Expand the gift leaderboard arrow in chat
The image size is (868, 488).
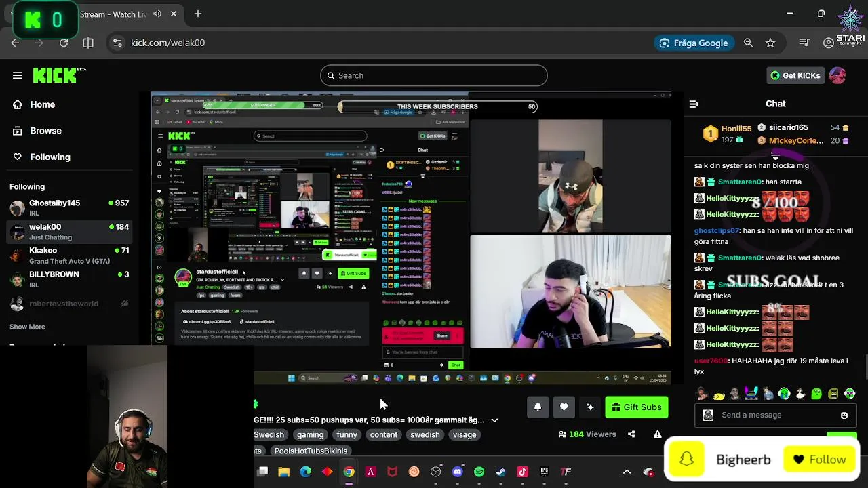pos(775,157)
